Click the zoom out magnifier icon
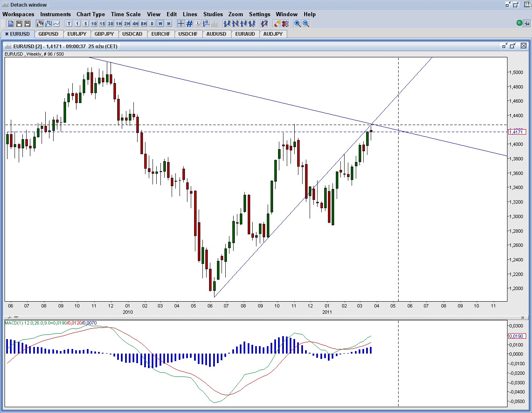This screenshot has height=413, width=532. click(306, 24)
